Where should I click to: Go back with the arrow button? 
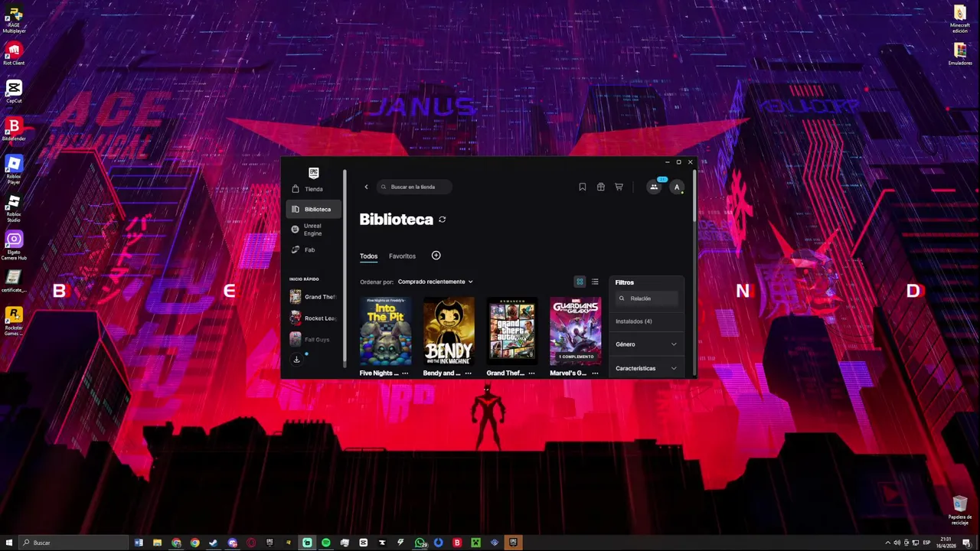366,187
